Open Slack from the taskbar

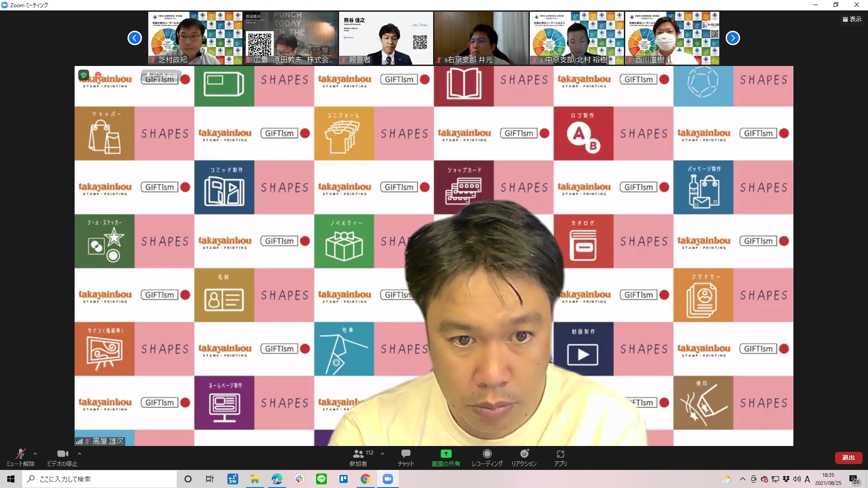coord(299,479)
